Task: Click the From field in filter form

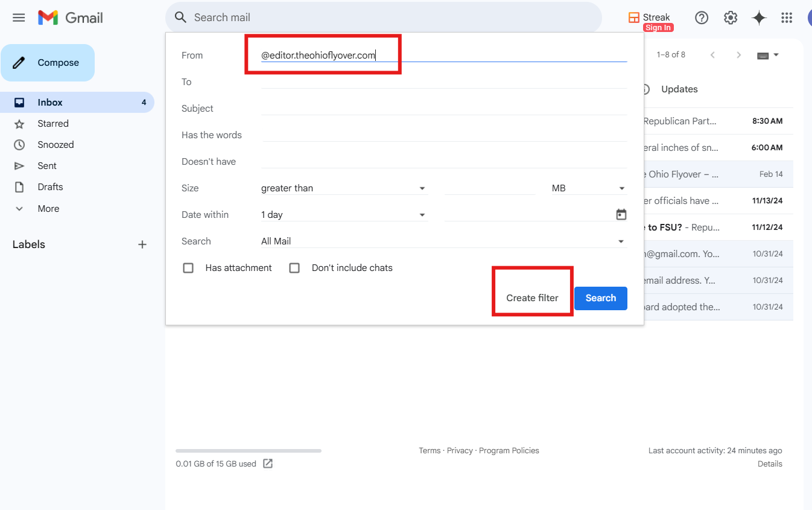Action: (444, 56)
